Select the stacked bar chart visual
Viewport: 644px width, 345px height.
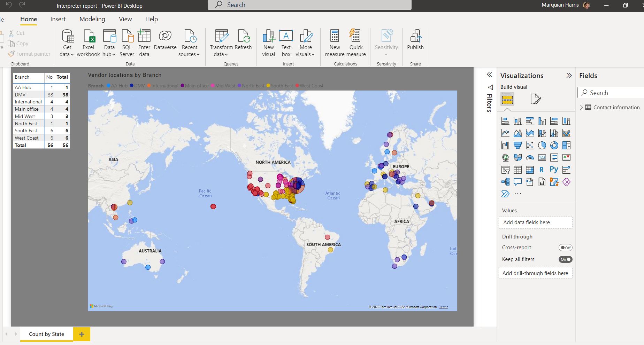505,121
